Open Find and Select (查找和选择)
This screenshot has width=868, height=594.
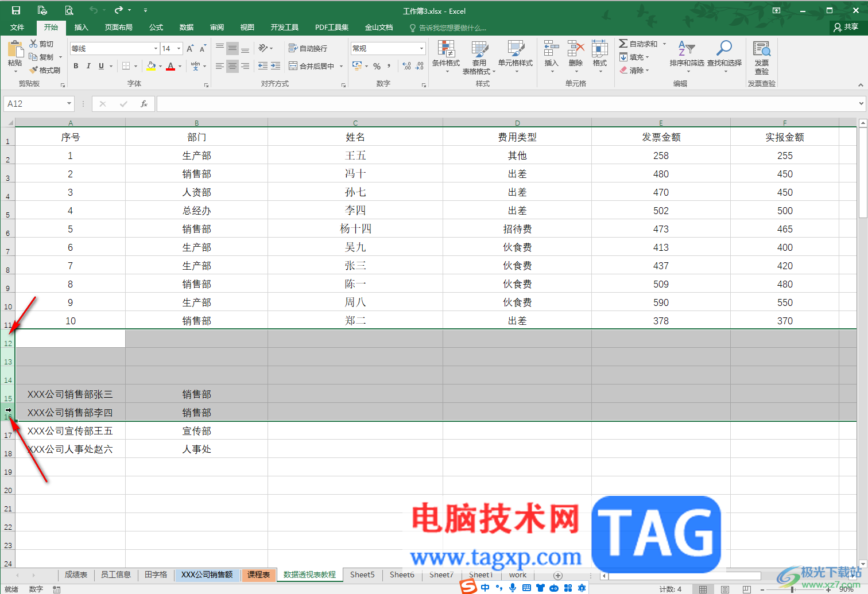click(x=724, y=57)
